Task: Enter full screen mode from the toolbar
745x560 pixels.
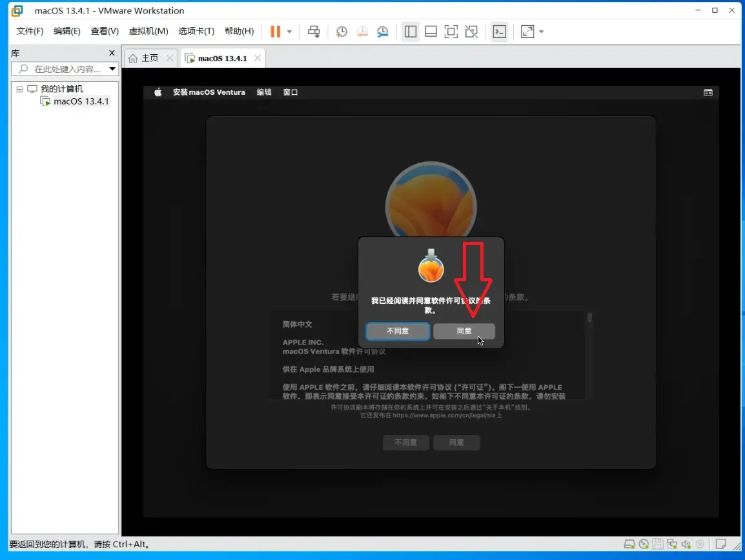Action: 451,32
